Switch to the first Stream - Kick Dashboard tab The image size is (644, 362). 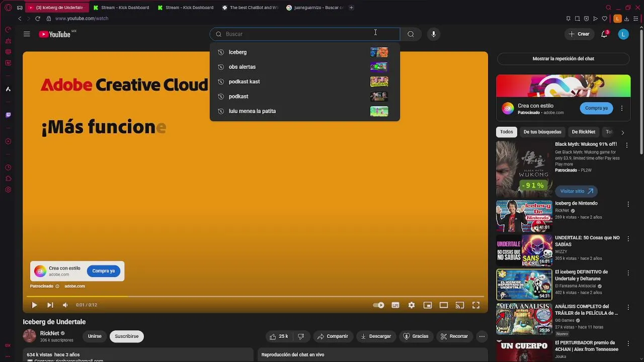[x=121, y=8]
